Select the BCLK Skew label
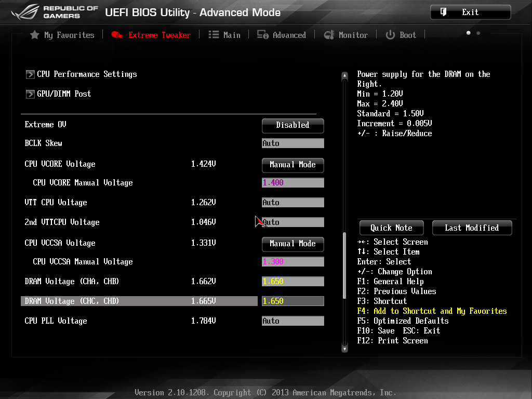This screenshot has width=532, height=399. (x=44, y=143)
